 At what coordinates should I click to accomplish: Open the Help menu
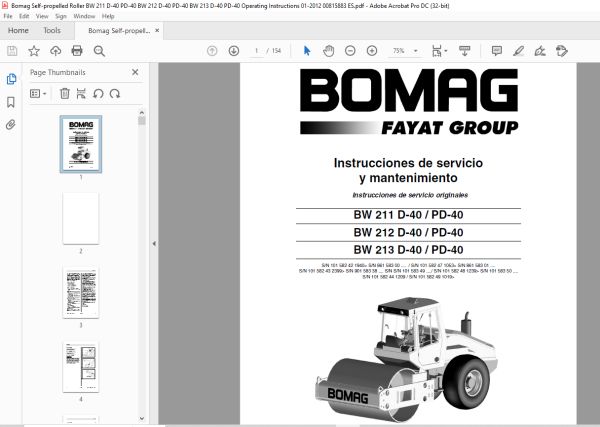pyautogui.click(x=108, y=16)
